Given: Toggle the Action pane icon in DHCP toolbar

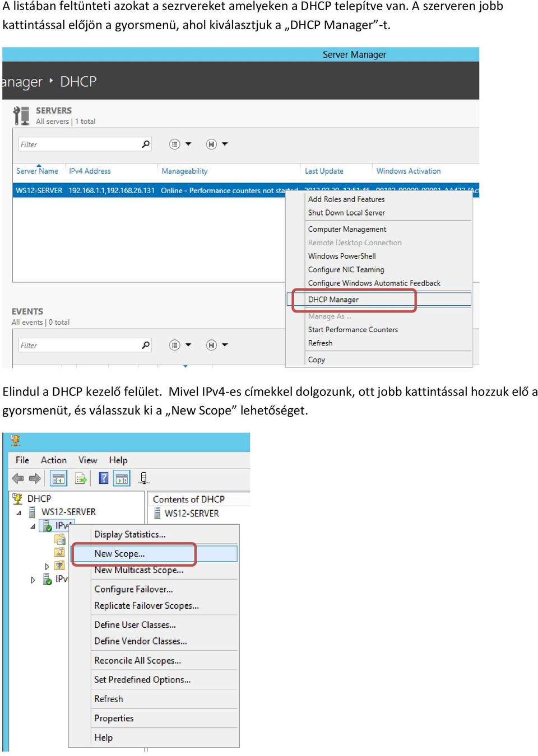Looking at the screenshot, I should (x=122, y=478).
